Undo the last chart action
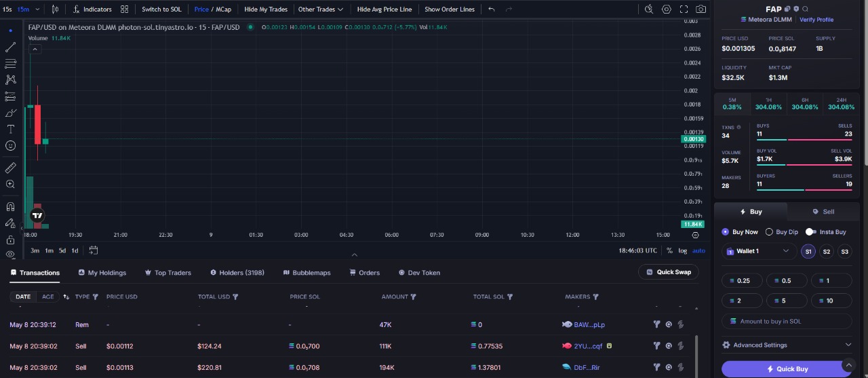 (492, 10)
